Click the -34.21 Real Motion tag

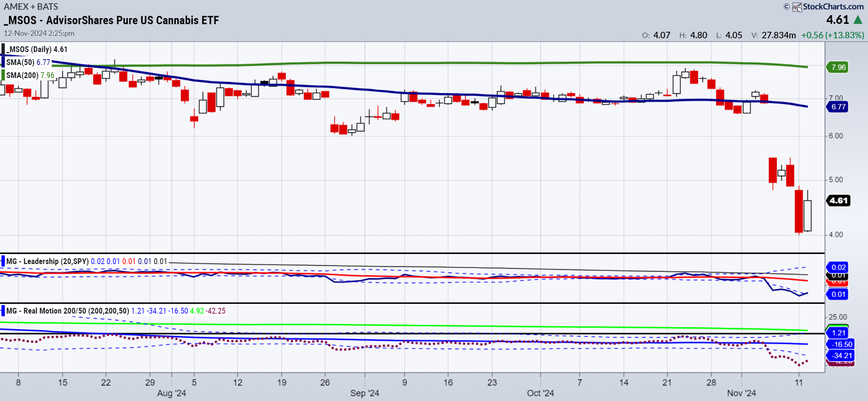coord(841,355)
